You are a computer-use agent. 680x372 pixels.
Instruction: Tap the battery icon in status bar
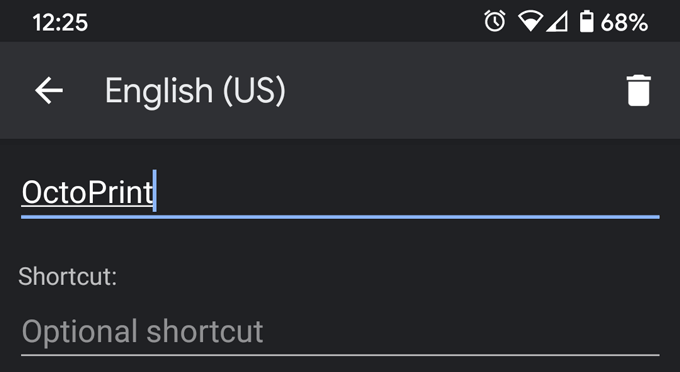tap(587, 21)
